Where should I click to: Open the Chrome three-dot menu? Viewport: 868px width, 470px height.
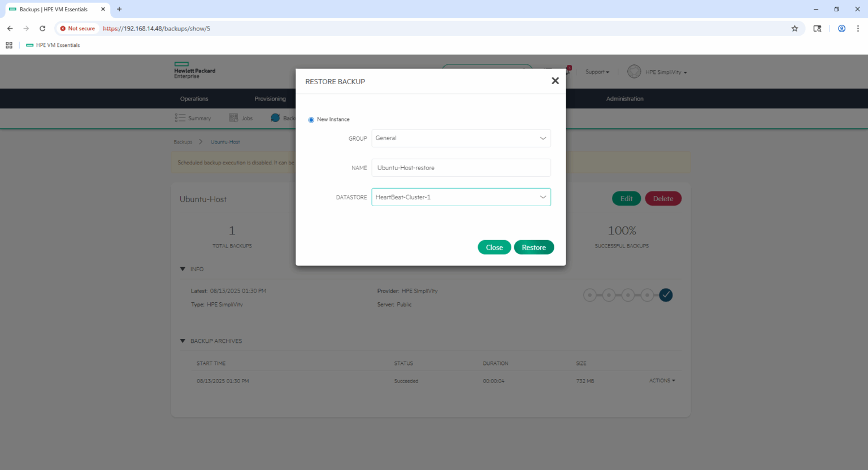point(858,28)
